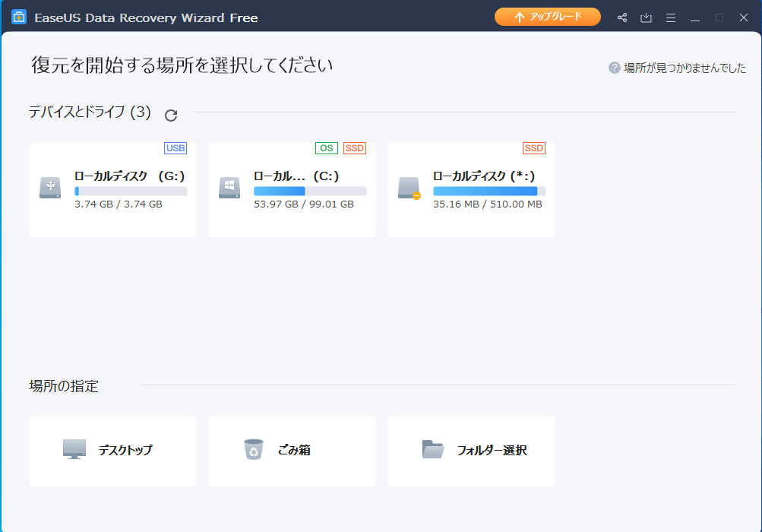Click the share icon in title bar
Viewport: 762px width, 532px height.
coord(622,17)
